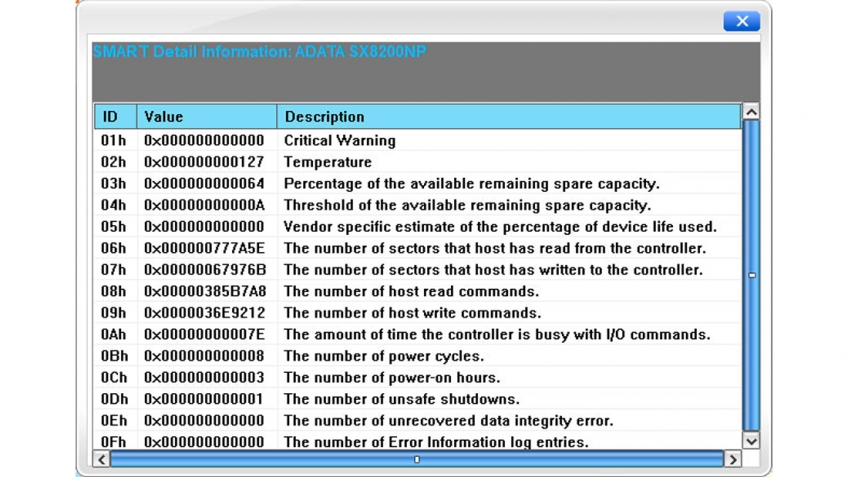The width and height of the screenshot is (848, 477).
Task: Click value 0x00000000007E
Action: tap(204, 335)
